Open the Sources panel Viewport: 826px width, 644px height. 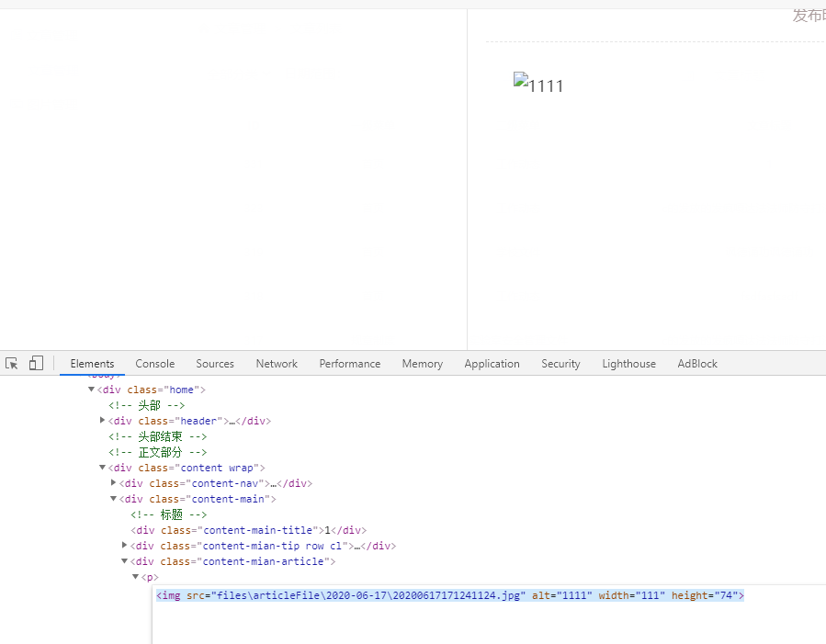214,363
